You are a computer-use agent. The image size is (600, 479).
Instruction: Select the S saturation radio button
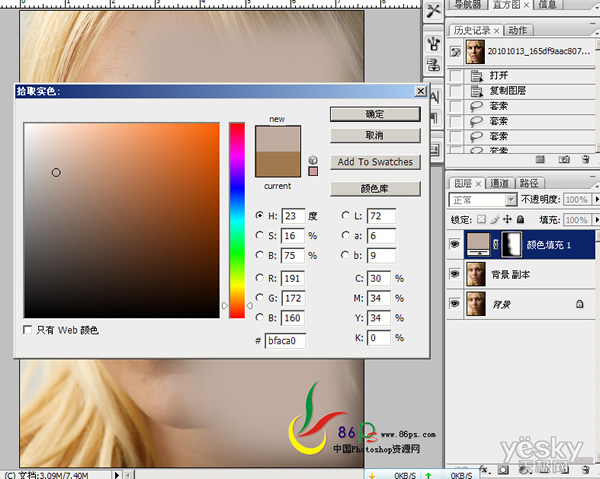tap(259, 235)
